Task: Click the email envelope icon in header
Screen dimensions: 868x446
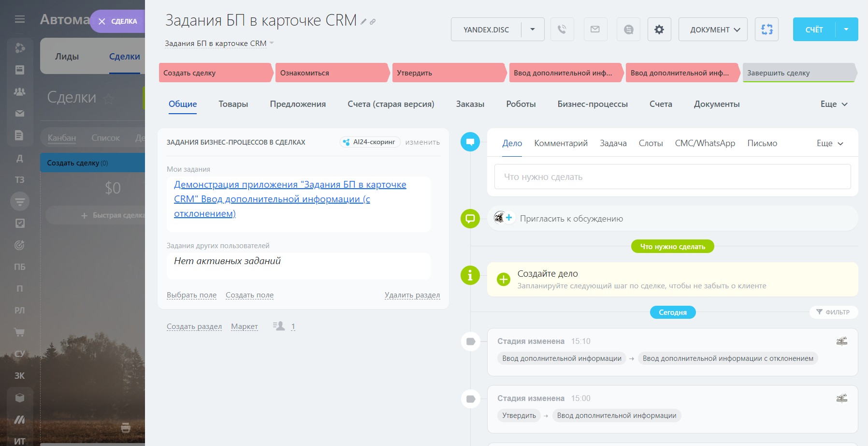Action: coord(595,30)
